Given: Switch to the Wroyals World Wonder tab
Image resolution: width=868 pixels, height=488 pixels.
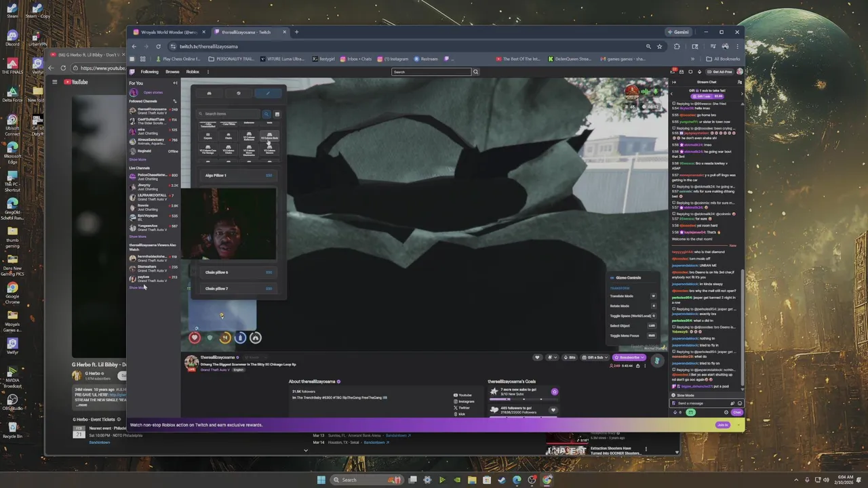Looking at the screenshot, I should coord(169,32).
